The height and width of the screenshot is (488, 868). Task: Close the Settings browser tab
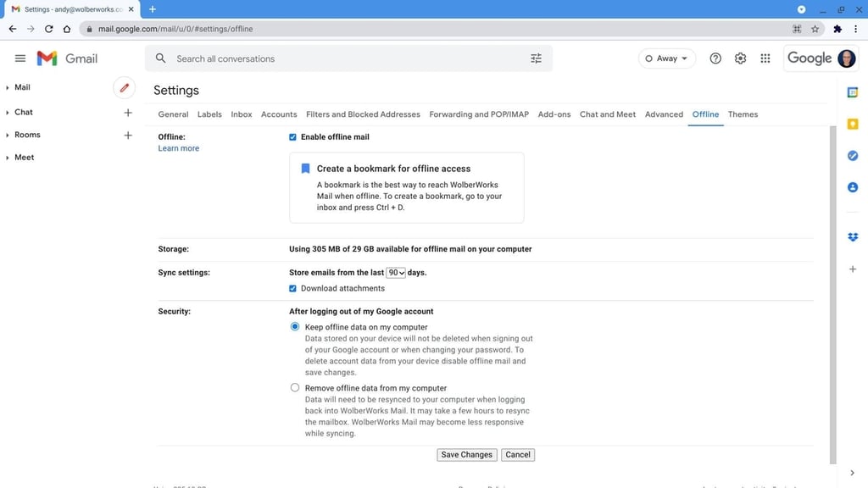(131, 8)
